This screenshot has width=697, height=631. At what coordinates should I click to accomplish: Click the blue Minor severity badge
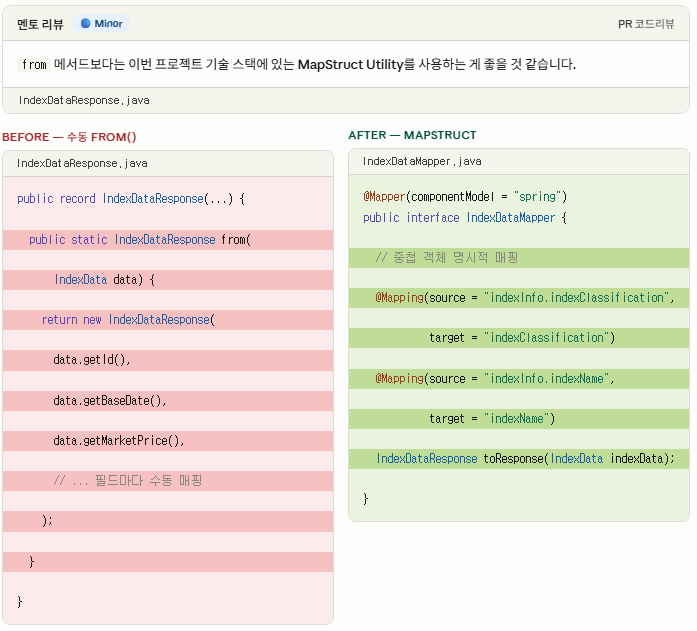pos(101,24)
